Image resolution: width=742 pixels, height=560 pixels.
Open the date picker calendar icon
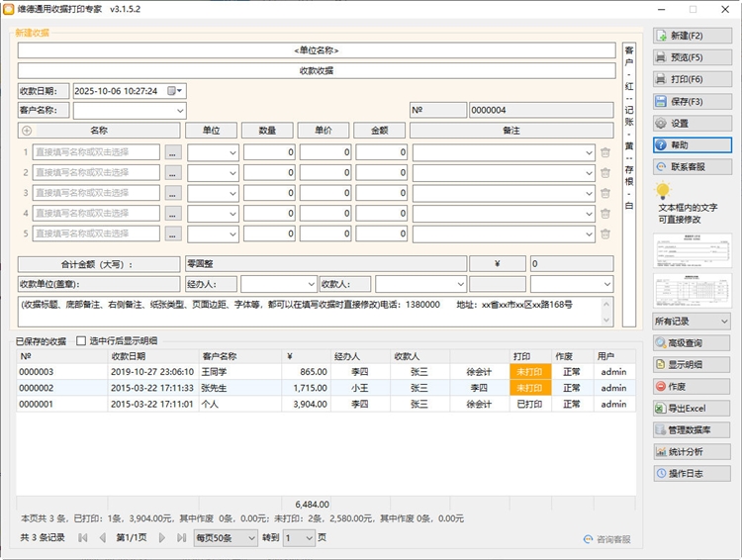(x=172, y=91)
